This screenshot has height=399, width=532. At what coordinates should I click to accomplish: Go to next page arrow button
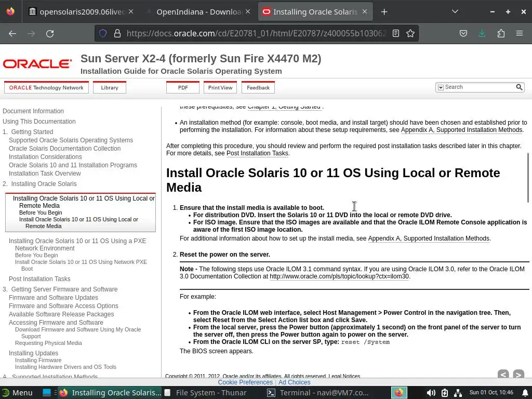518,374
